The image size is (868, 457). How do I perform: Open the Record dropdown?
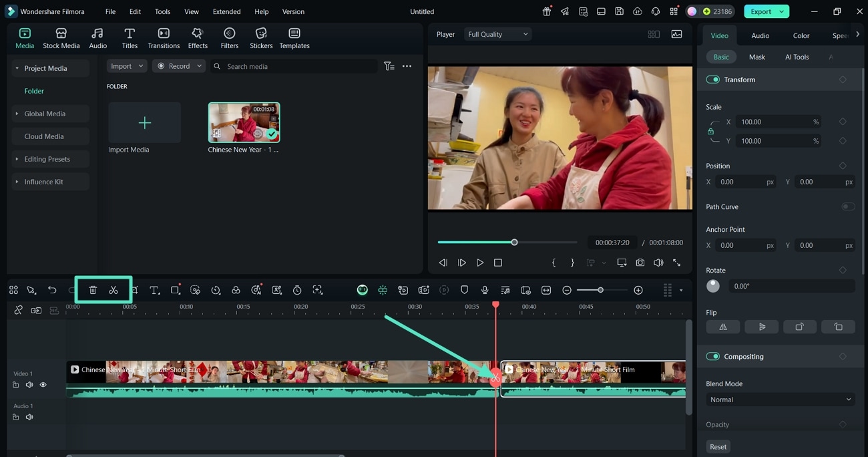coord(178,66)
